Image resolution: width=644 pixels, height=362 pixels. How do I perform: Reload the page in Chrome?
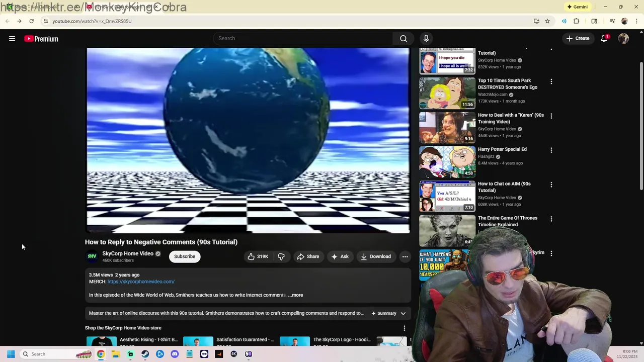[31, 21]
